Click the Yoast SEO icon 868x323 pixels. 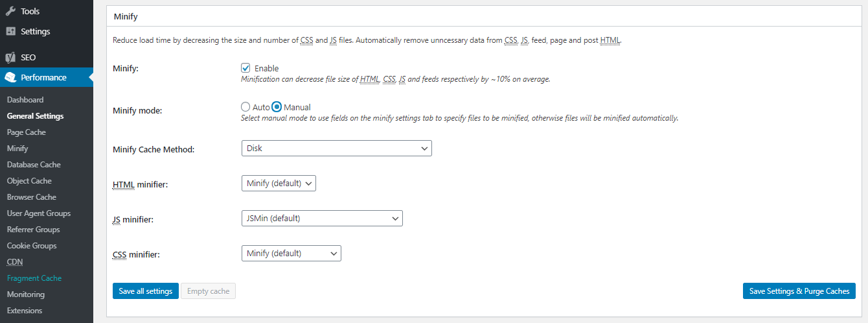click(10, 57)
